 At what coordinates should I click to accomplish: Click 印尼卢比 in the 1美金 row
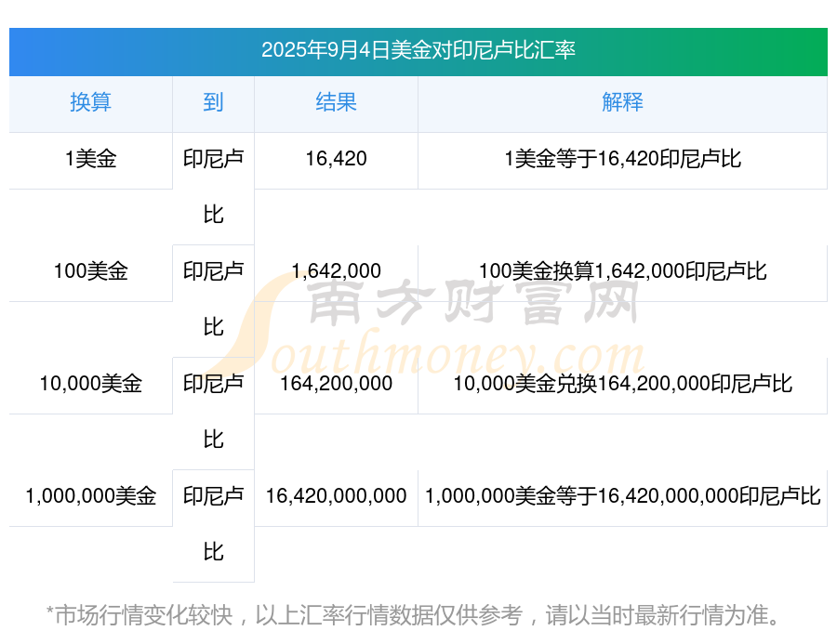(213, 188)
